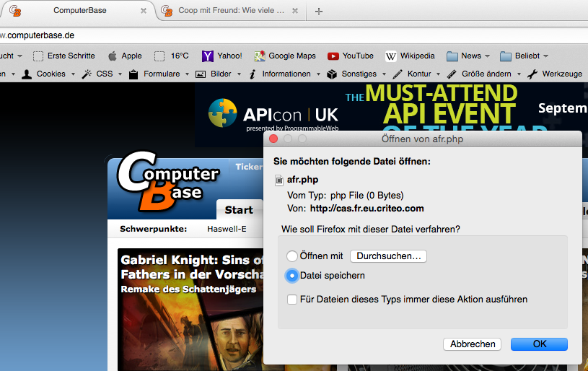Screen dimensions: 588x371
Task: Switch to the Coop mit Freund tab
Action: (x=231, y=11)
